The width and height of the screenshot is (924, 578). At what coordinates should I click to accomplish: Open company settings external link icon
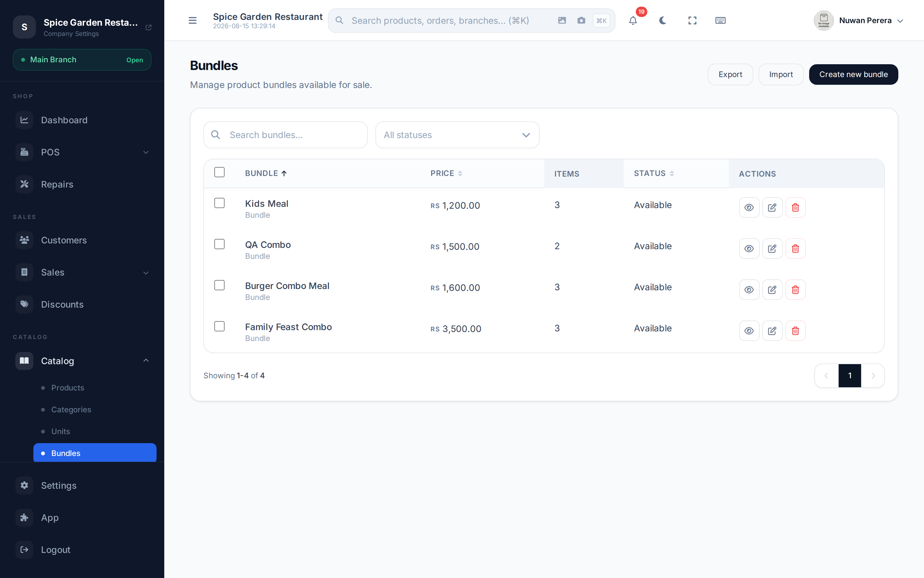pyautogui.click(x=149, y=27)
